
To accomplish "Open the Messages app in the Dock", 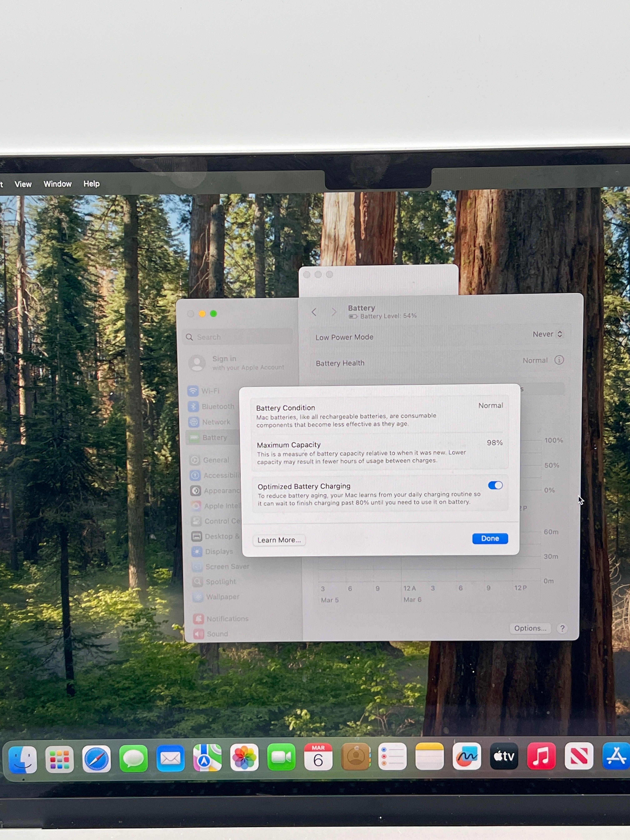I will pyautogui.click(x=133, y=759).
